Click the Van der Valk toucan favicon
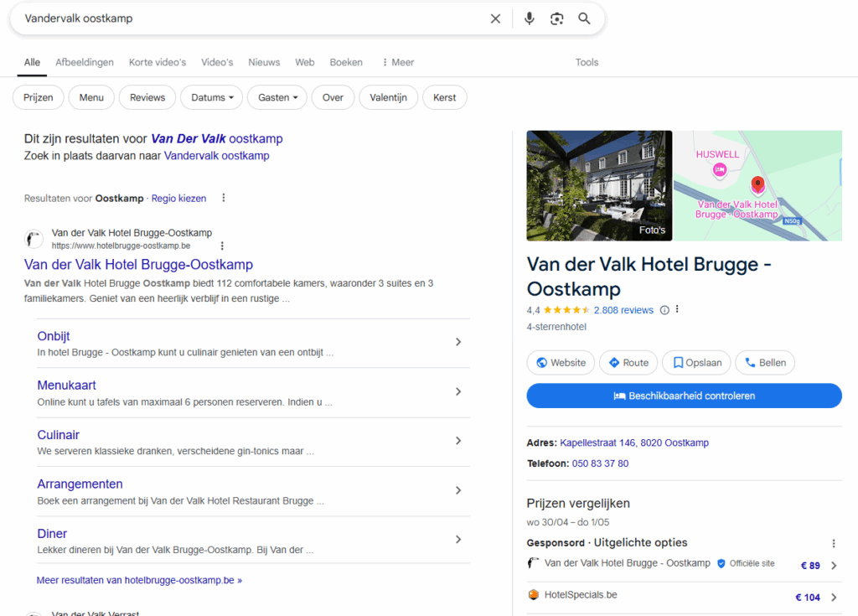The height and width of the screenshot is (616, 858). point(34,239)
